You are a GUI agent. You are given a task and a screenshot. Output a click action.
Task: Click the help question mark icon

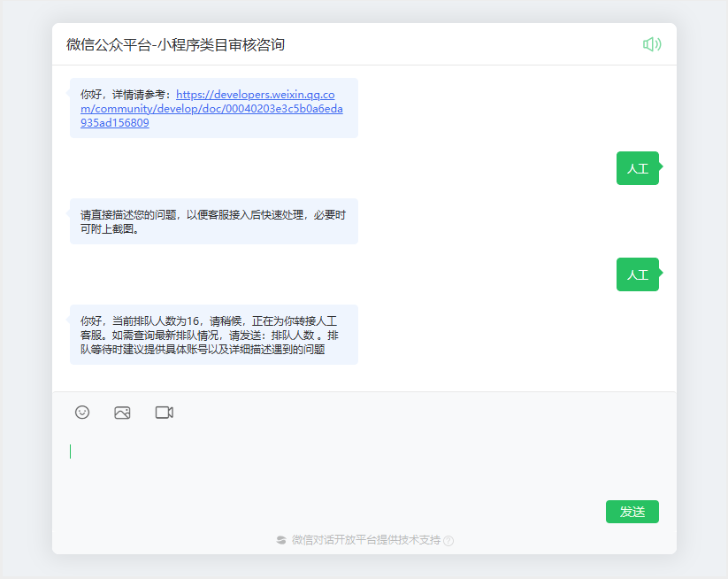coord(448,540)
